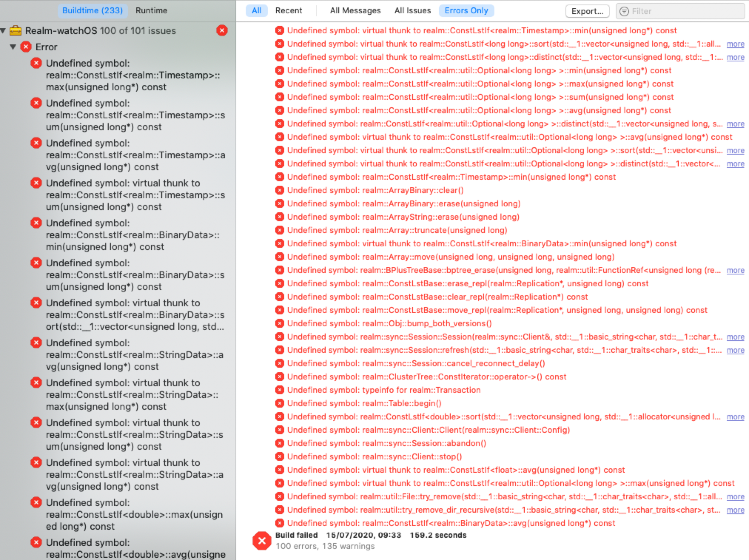Click error icon beside ArrayBinary::clear() message
This screenshot has height=560, width=749.
280,190
